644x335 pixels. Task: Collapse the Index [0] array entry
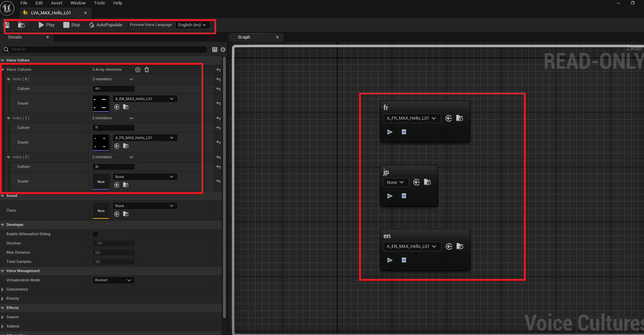9,79
